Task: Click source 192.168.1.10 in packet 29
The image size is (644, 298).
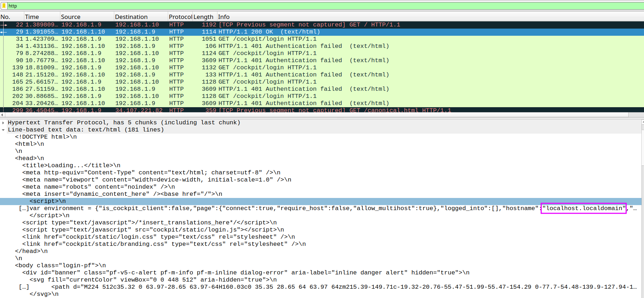Action: pyautogui.click(x=83, y=32)
